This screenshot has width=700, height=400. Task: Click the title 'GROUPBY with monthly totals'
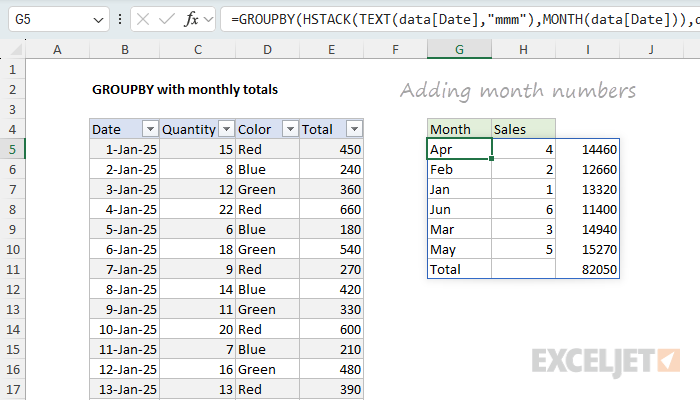tap(185, 90)
